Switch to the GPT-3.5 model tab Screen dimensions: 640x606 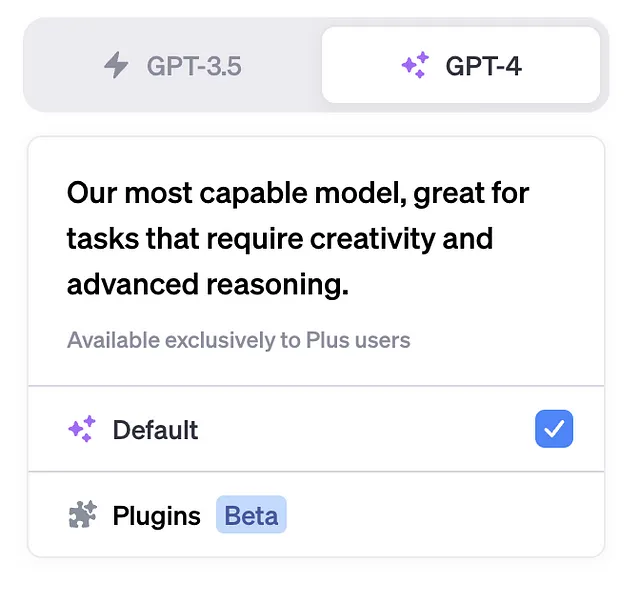[173, 65]
